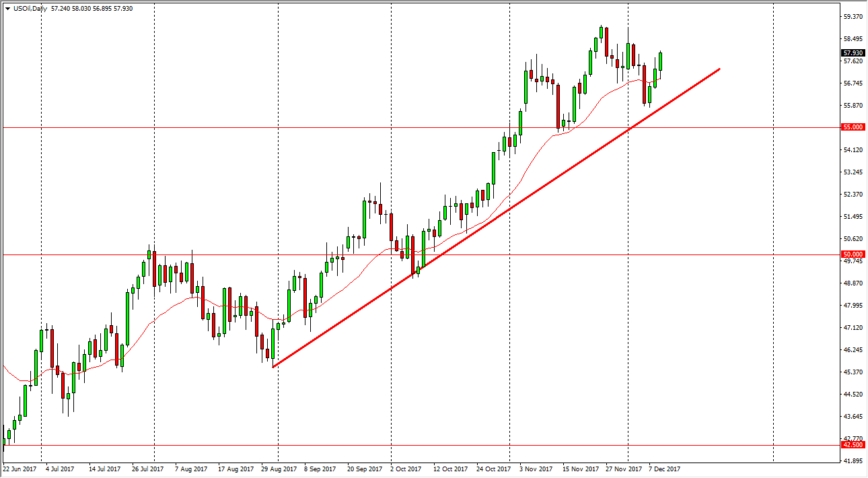Click the red 50.000 price label

853,254
